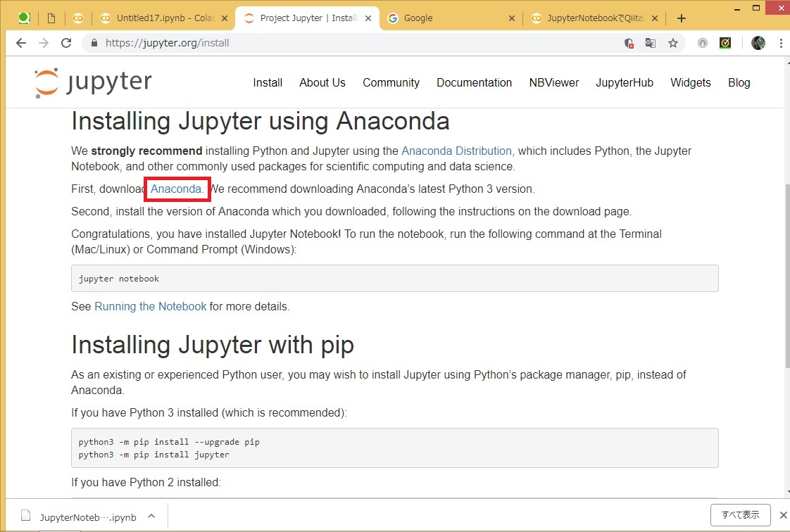The image size is (790, 532).
Task: Expand the JupyterNoteb...ipynb download item chevron
Action: coord(151,516)
